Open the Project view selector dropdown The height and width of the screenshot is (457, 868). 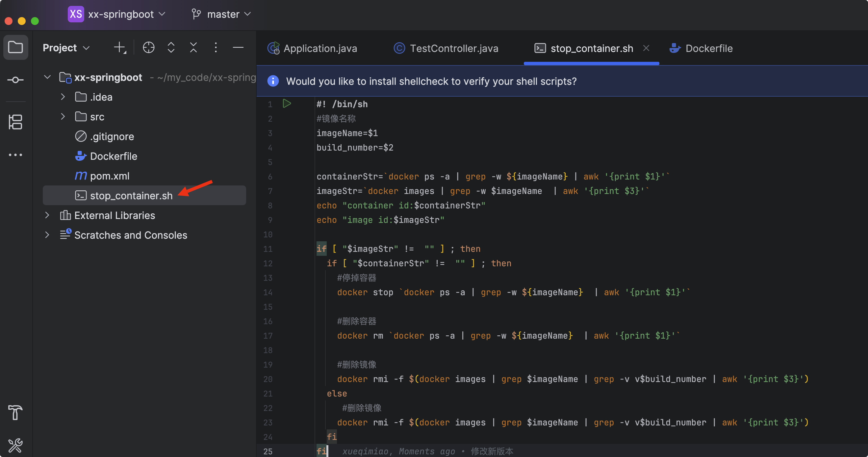tap(66, 48)
